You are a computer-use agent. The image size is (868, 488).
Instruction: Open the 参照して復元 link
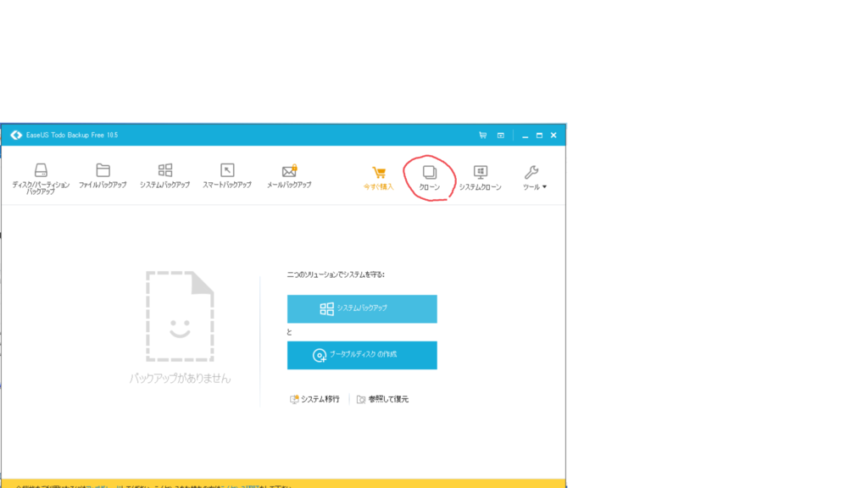tap(382, 399)
